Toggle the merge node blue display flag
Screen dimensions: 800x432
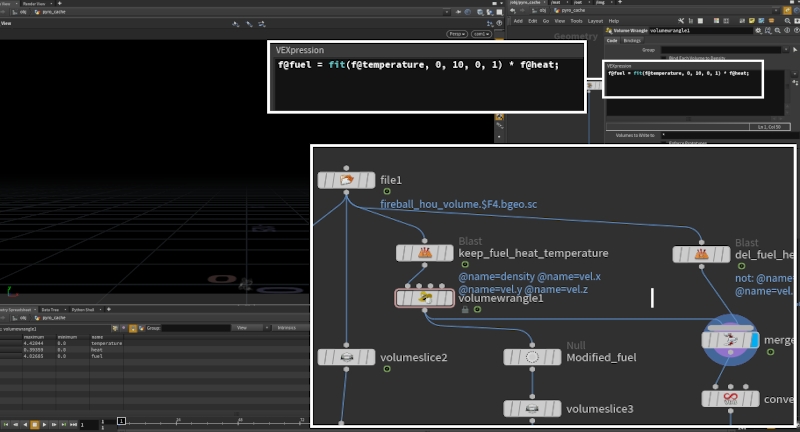click(x=755, y=341)
